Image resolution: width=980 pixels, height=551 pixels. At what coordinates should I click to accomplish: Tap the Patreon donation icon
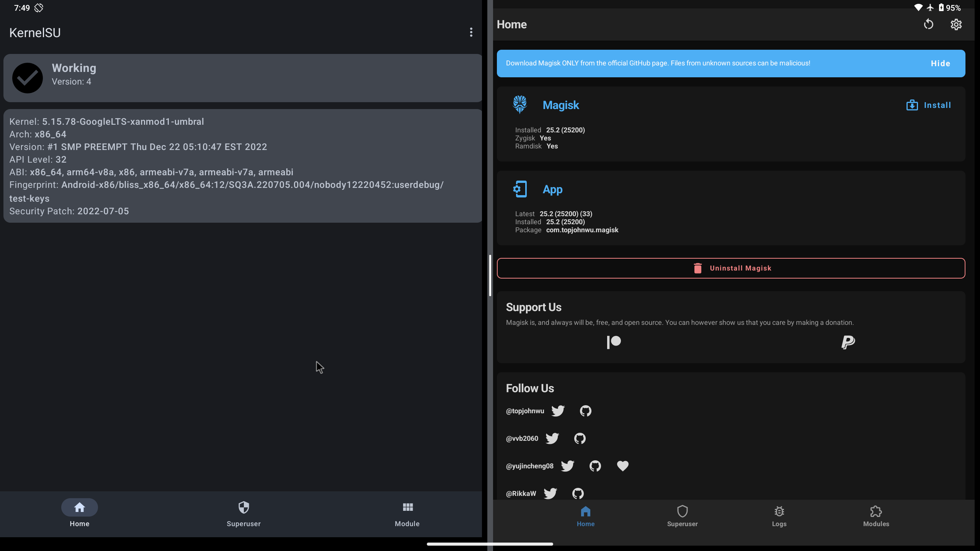614,342
